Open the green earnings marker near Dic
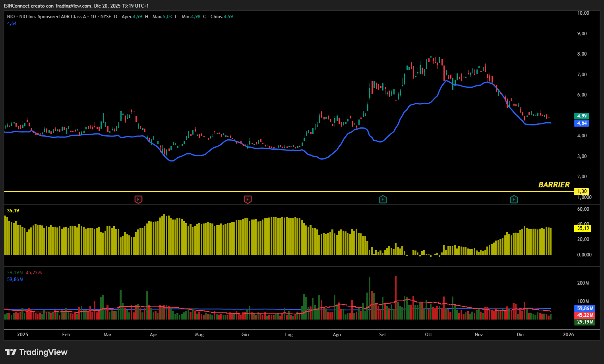This screenshot has height=364, width=604. (514, 199)
